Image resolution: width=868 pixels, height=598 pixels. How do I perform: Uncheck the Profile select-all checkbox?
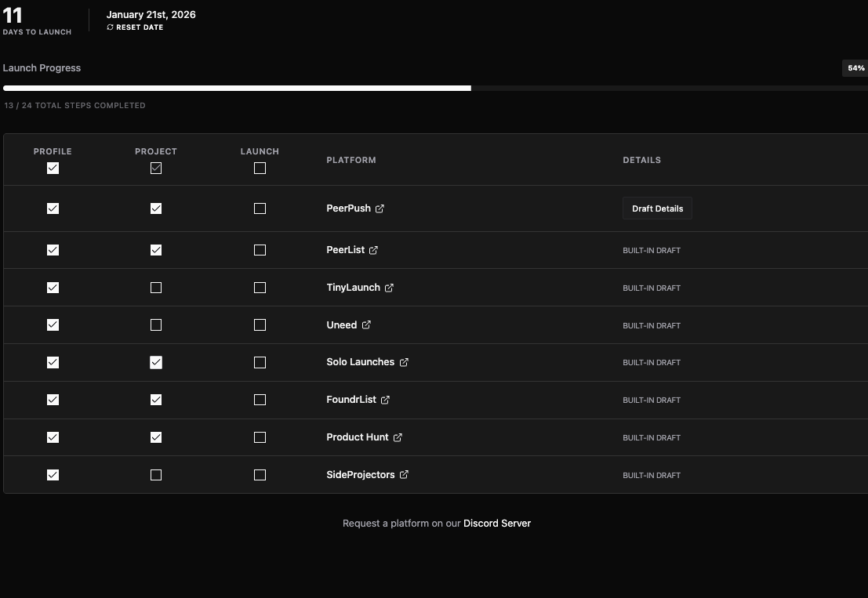(53, 168)
